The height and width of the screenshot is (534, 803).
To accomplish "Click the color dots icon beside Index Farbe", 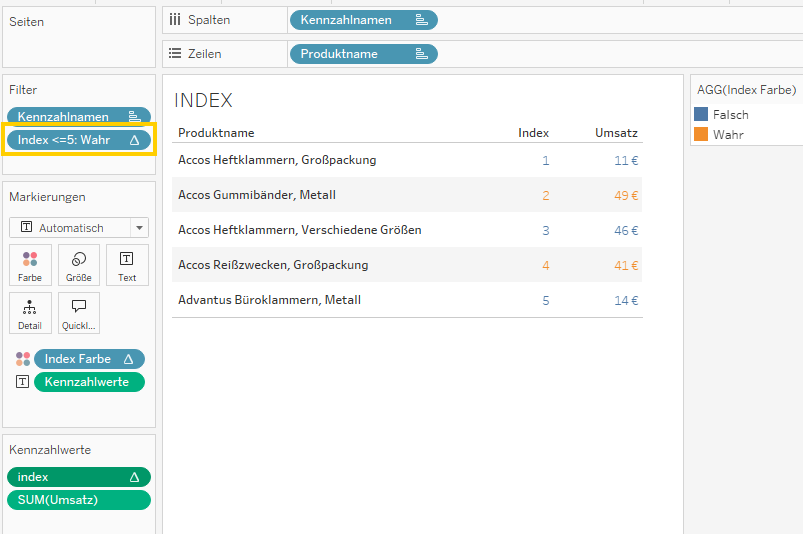I will click(x=23, y=359).
